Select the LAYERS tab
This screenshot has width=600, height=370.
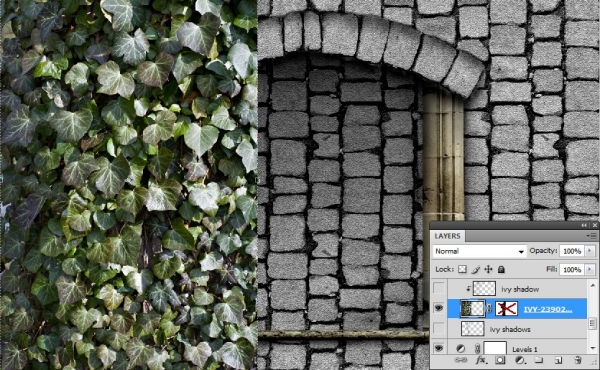tap(447, 236)
